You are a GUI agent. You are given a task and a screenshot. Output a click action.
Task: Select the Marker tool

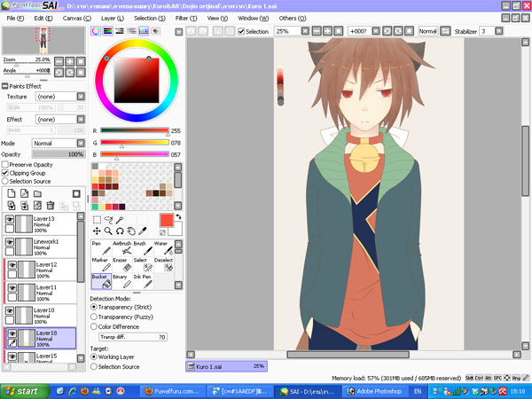101,264
